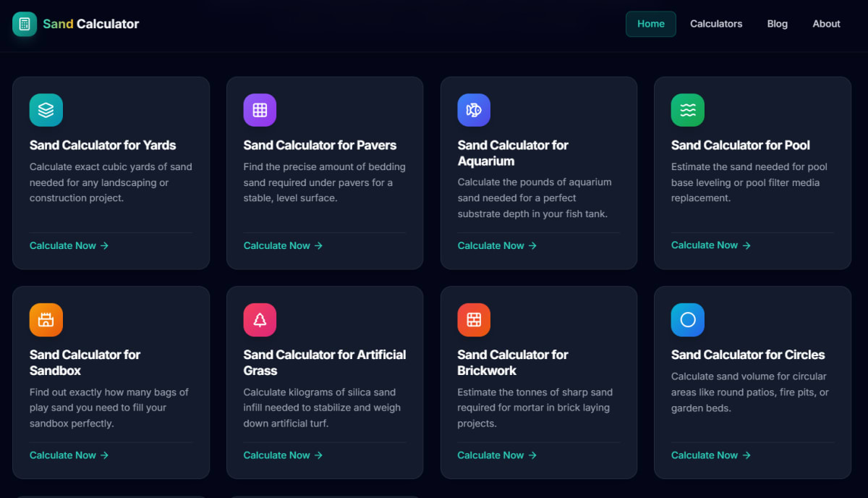Screen dimensions: 868x498
Task: Click the circle icon on Circles card
Action: pos(688,320)
